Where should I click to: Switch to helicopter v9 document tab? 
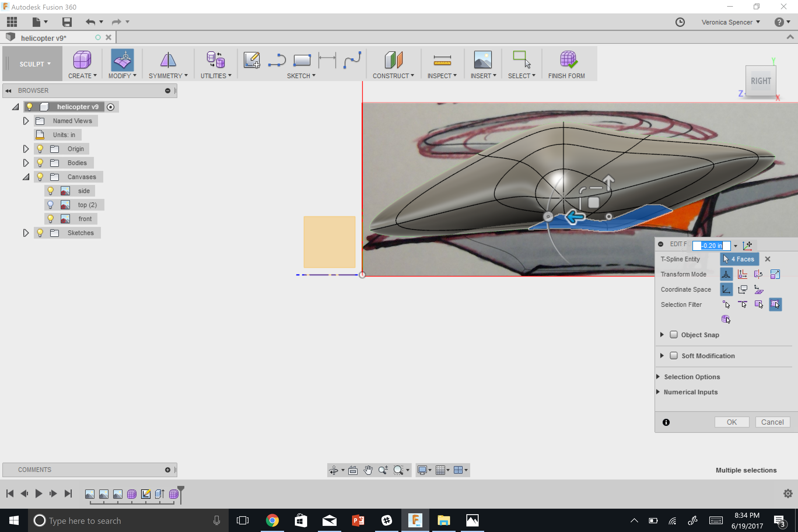click(x=43, y=38)
